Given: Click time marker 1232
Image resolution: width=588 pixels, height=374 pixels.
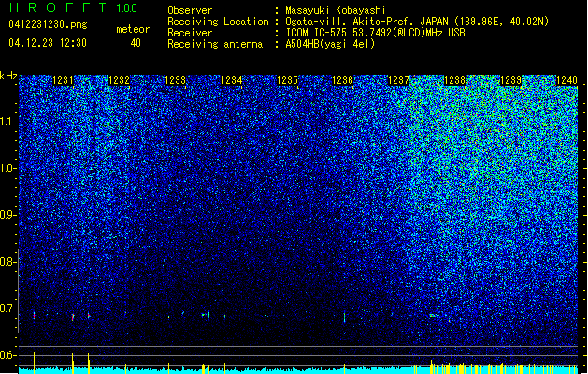Looking at the screenshot, I should [120, 80].
